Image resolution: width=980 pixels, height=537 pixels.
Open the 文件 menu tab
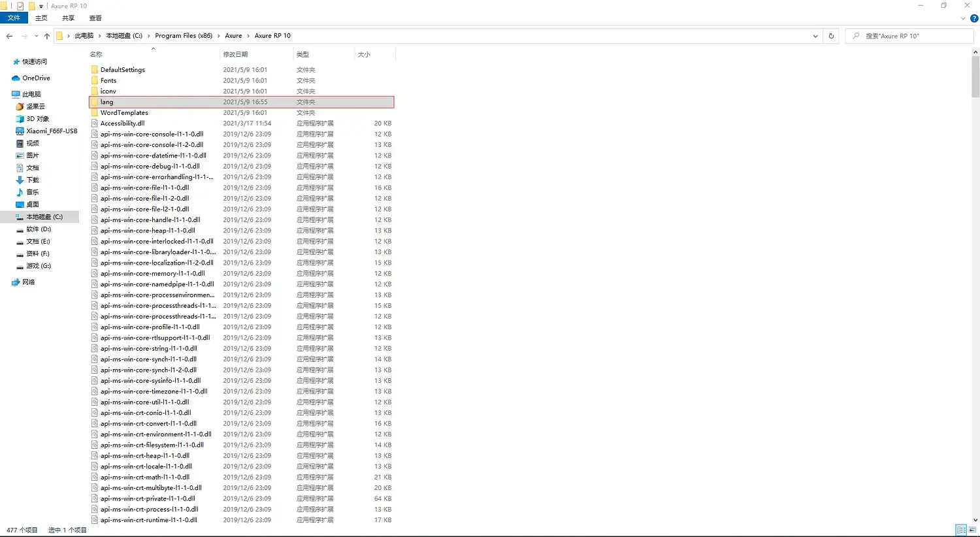click(x=14, y=18)
